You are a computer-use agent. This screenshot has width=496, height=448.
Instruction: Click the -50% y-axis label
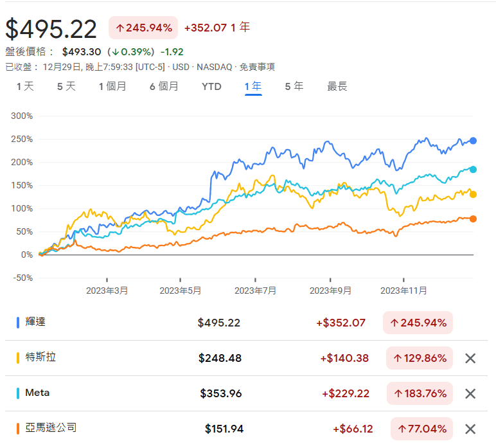tap(22, 278)
